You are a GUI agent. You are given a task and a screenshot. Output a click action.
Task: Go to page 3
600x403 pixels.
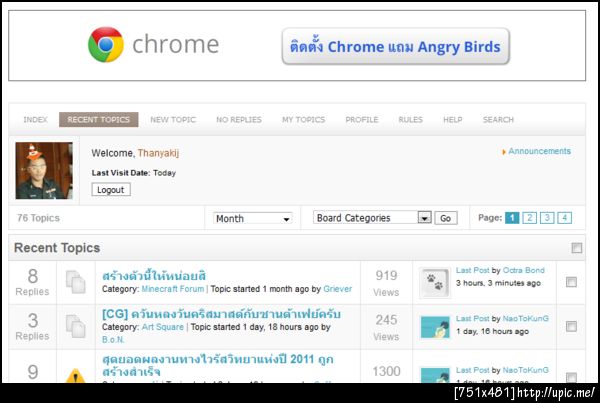coord(547,218)
